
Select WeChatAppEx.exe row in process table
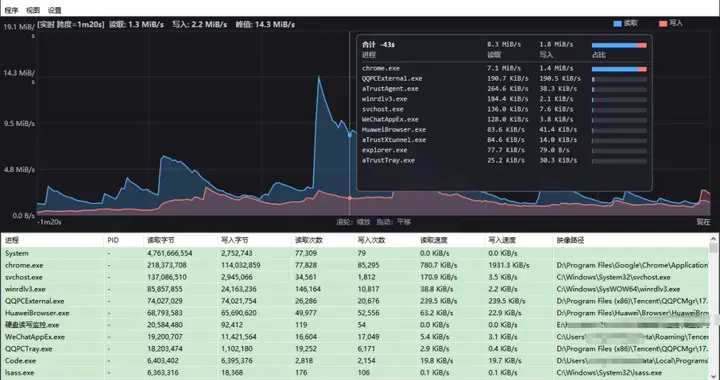[x=354, y=337]
